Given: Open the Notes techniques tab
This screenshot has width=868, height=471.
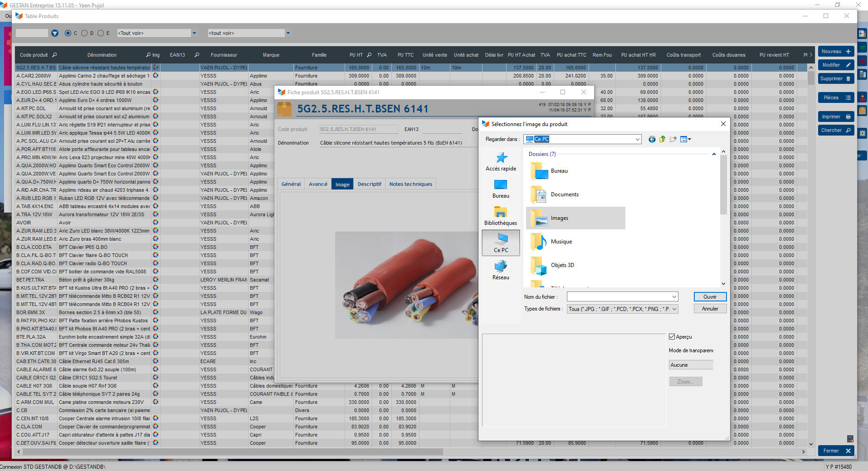Looking at the screenshot, I should tap(410, 184).
